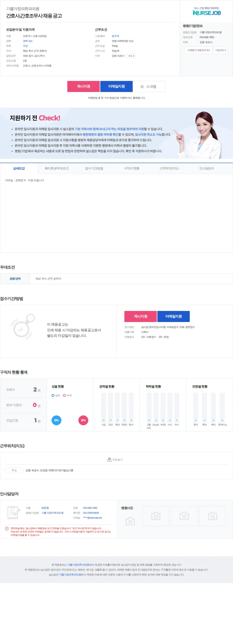Click the pink female 0% circle
The height and width of the screenshot is (644, 233).
coord(83,420)
